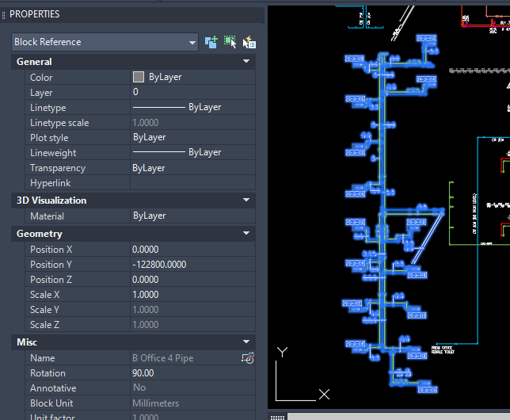
Task: Open the Quick Select icon
Action: point(249,42)
